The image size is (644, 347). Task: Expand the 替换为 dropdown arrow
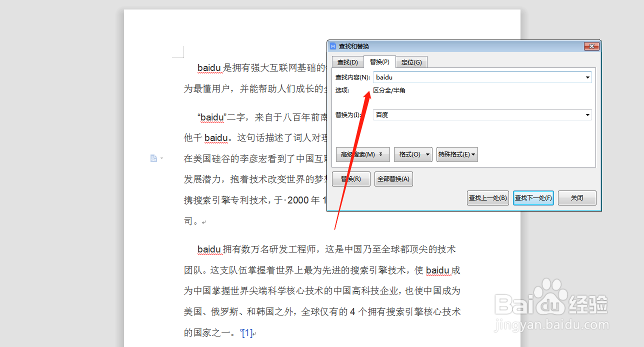(x=587, y=115)
